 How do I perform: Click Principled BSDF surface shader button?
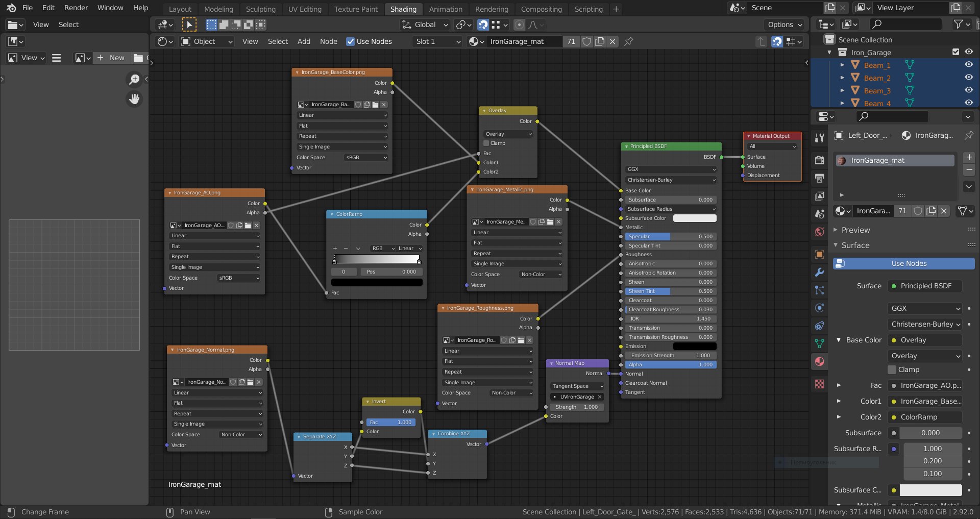(x=925, y=286)
